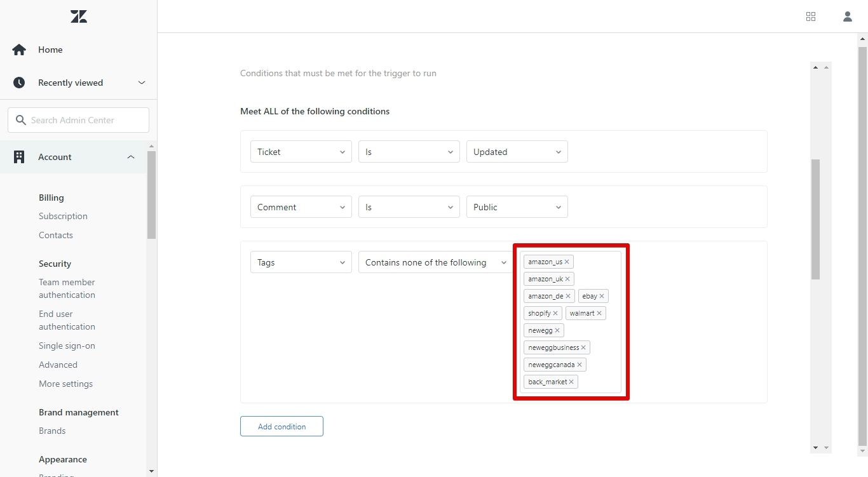The image size is (868, 477).
Task: Open the Tags condition dropdown
Action: [301, 262]
